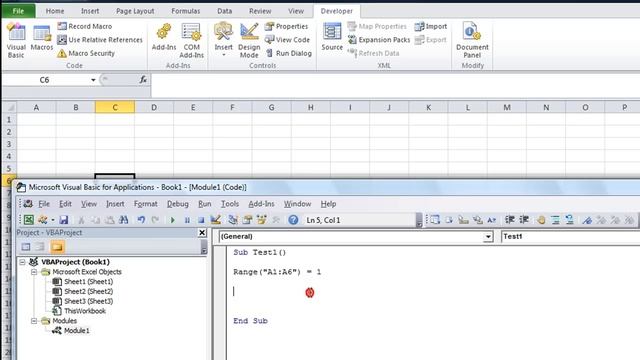Open the Debug menu in VBA editor
640x360 pixels.
(x=178, y=204)
